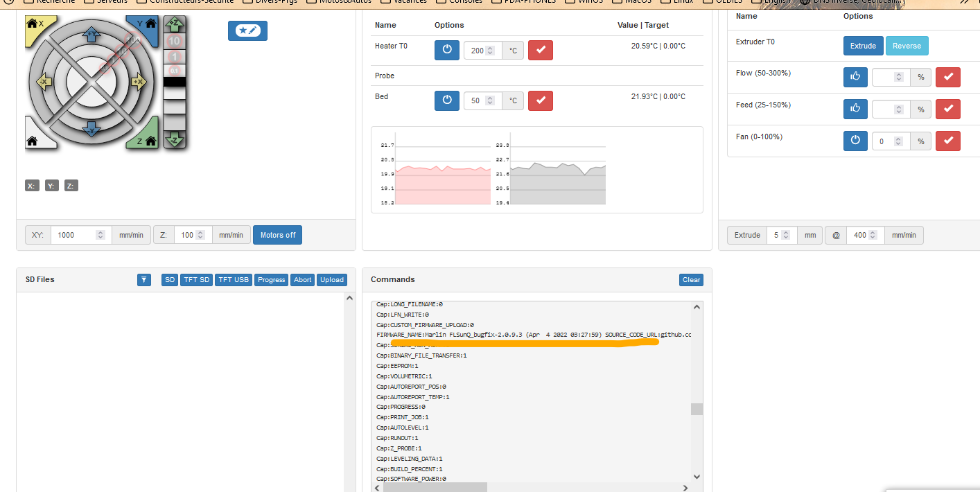Reset Feed rate with thumbs-up icon
The image size is (980, 492).
[855, 109]
